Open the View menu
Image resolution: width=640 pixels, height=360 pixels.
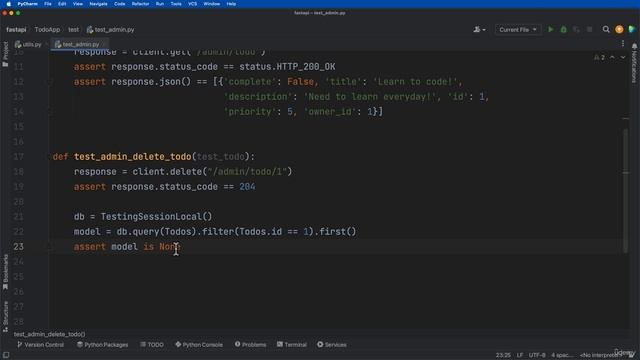pyautogui.click(x=78, y=4)
